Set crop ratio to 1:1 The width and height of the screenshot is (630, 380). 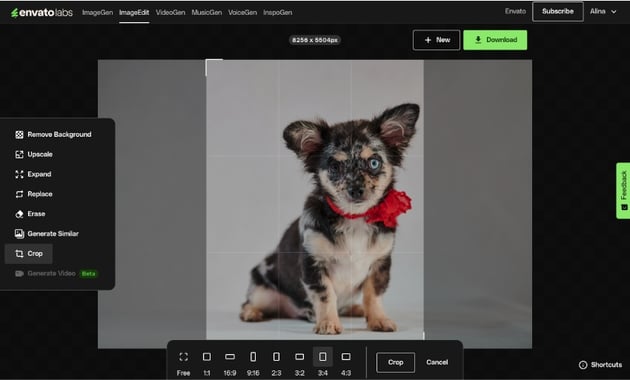point(207,364)
